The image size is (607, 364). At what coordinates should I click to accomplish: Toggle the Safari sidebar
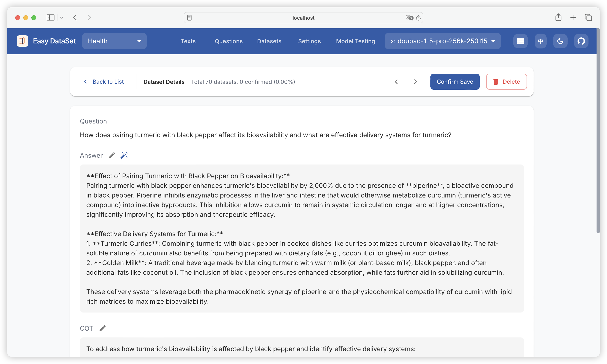[50, 18]
